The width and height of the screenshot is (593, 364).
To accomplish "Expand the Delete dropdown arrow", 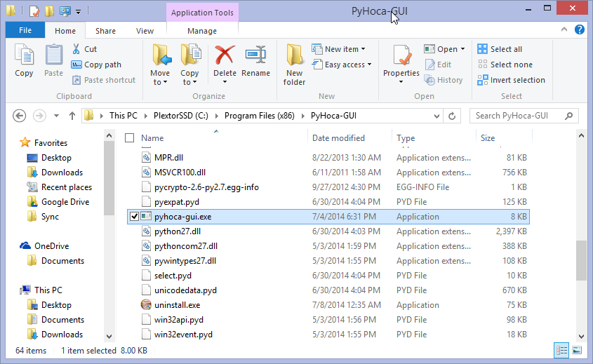I will (x=225, y=81).
